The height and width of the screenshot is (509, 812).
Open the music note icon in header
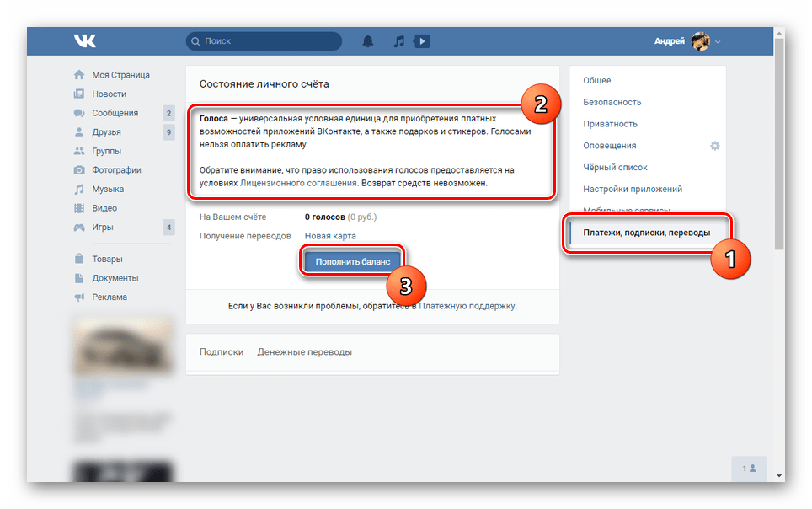[x=398, y=41]
